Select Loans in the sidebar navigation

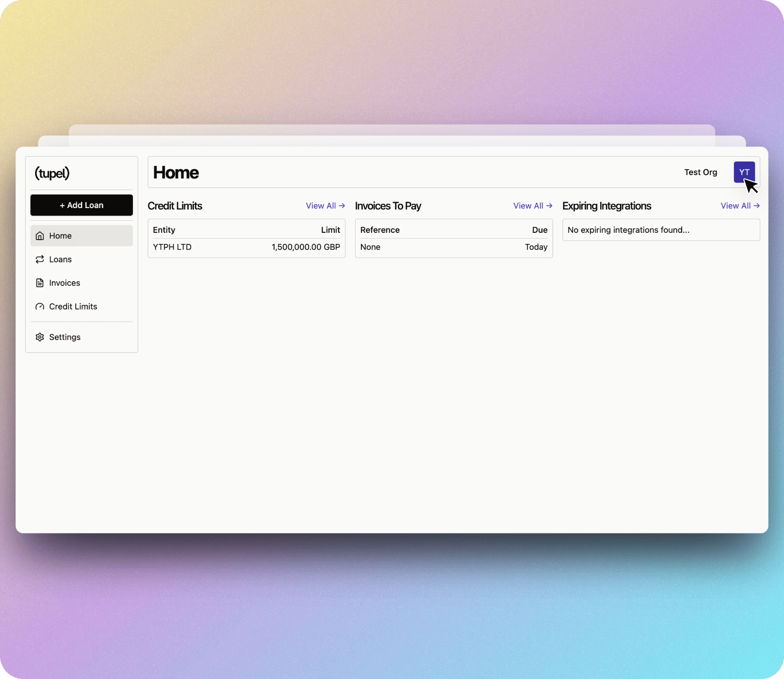(60, 259)
